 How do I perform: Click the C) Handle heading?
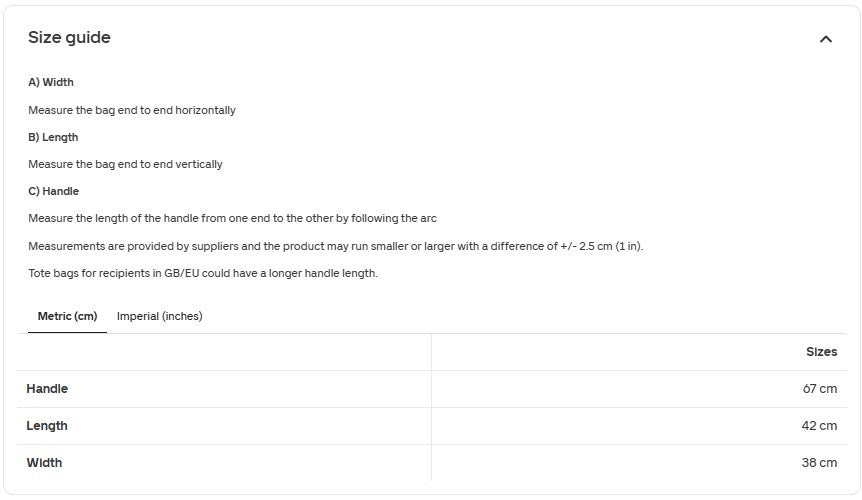[53, 191]
